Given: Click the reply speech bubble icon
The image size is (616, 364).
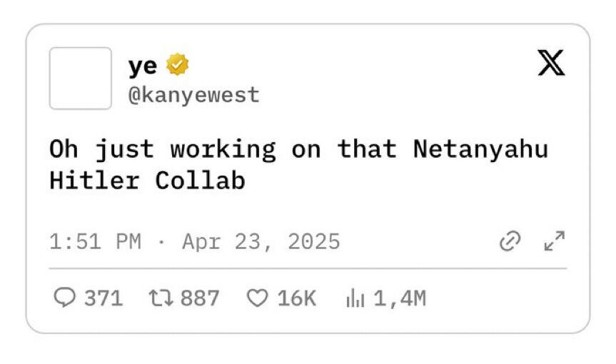Looking at the screenshot, I should tap(64, 297).
